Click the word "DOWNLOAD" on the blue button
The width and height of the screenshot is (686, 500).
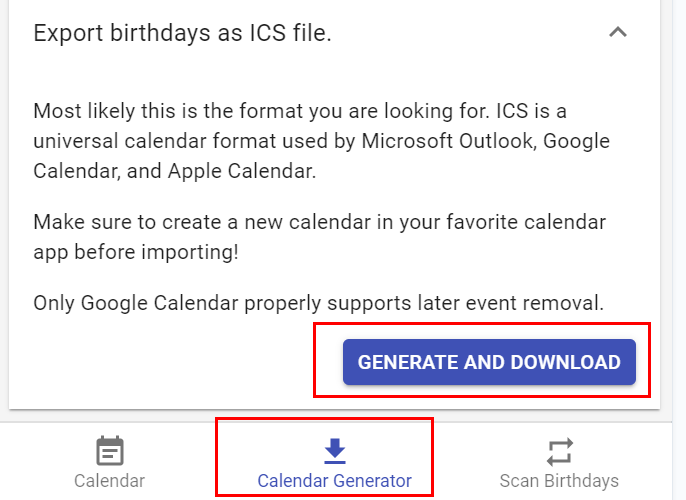(566, 362)
